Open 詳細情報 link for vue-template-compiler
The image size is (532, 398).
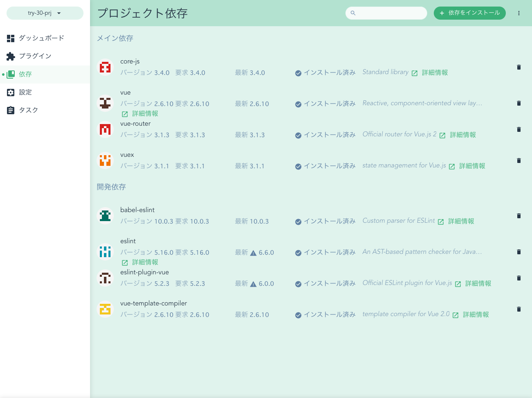[x=471, y=314]
